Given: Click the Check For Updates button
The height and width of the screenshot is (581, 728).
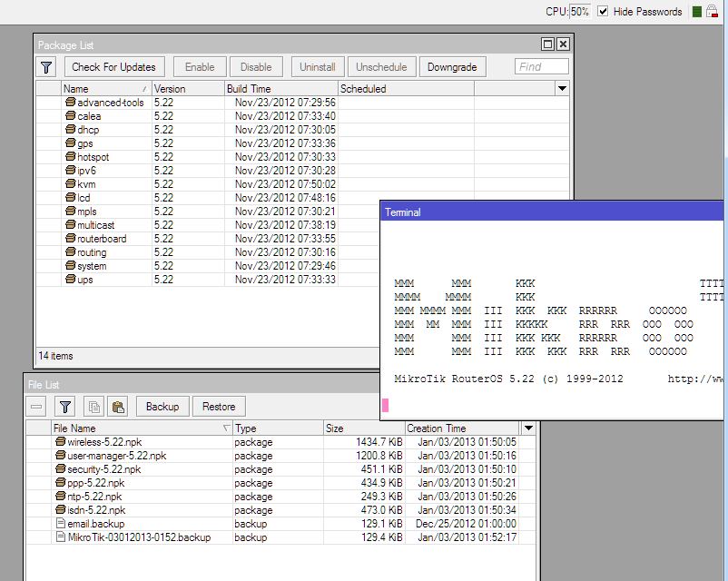Looking at the screenshot, I should click(113, 67).
